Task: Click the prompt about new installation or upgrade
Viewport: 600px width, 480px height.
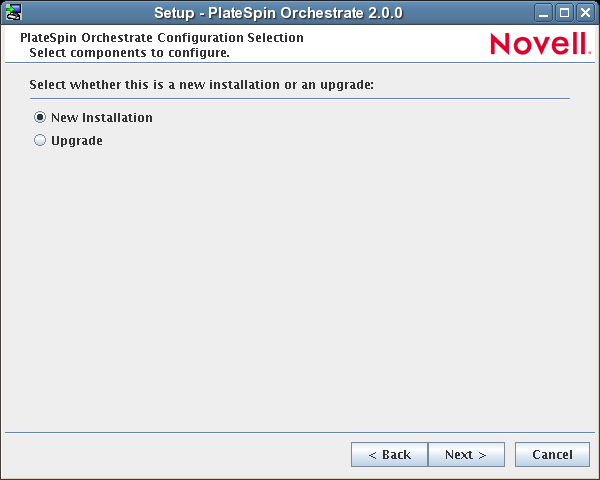Action: click(202, 85)
